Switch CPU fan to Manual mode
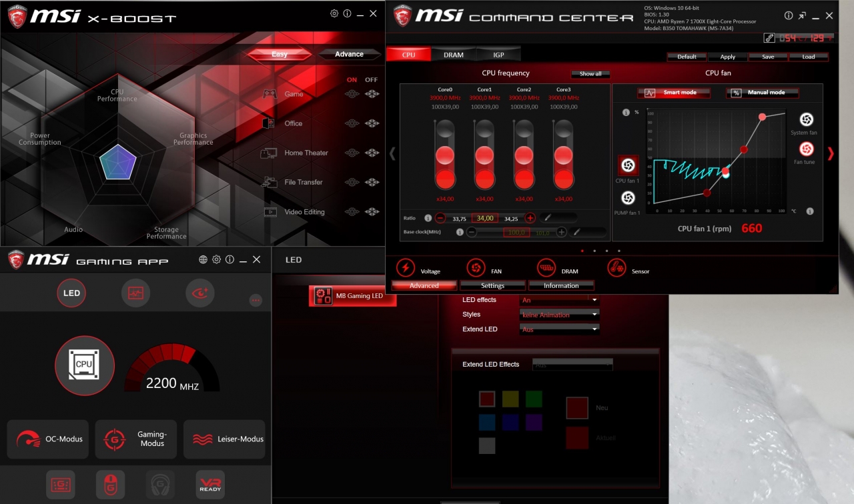Viewport: 854px width, 504px height. click(x=763, y=93)
